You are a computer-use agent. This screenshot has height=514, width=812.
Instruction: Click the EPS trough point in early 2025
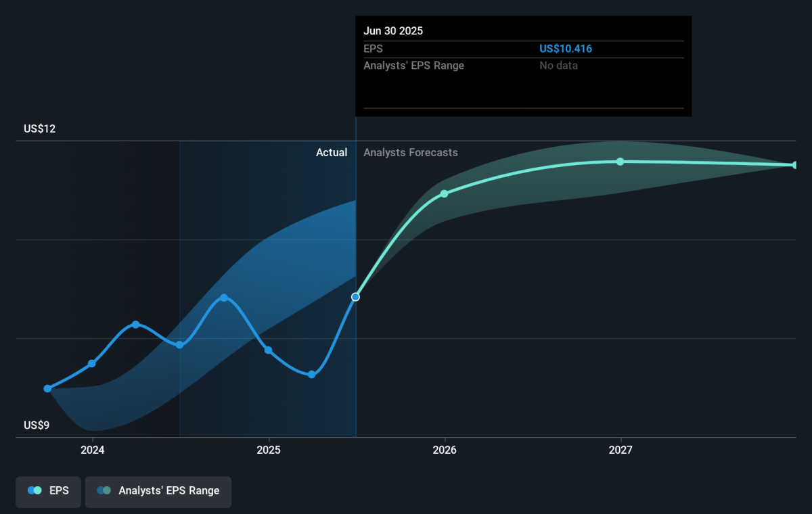311,375
